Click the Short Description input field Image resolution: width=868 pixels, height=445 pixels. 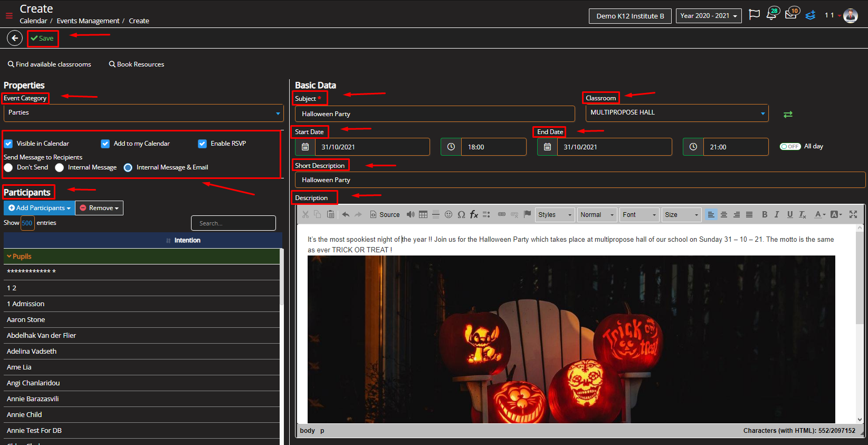point(580,180)
